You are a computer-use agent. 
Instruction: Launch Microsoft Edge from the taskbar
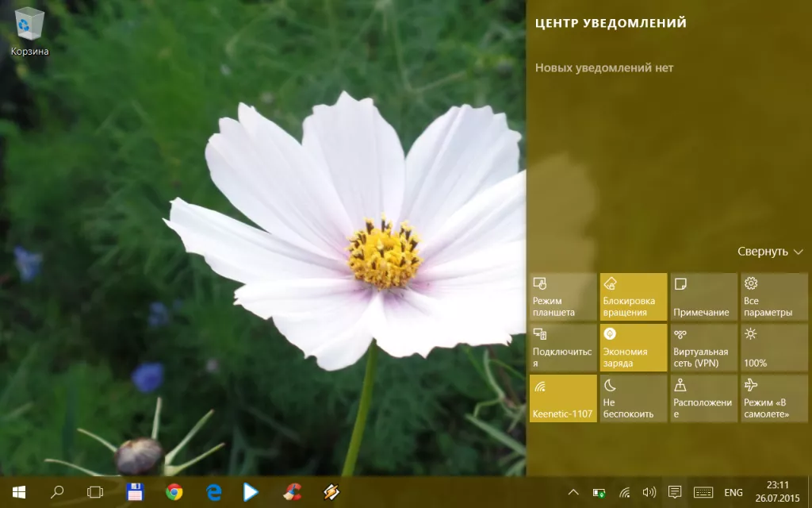(x=213, y=492)
